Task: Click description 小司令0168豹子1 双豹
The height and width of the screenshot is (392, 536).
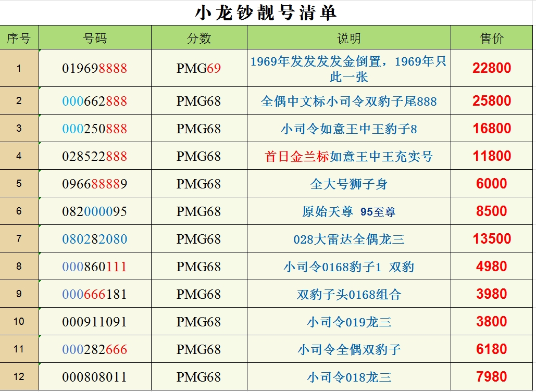Action: point(348,267)
